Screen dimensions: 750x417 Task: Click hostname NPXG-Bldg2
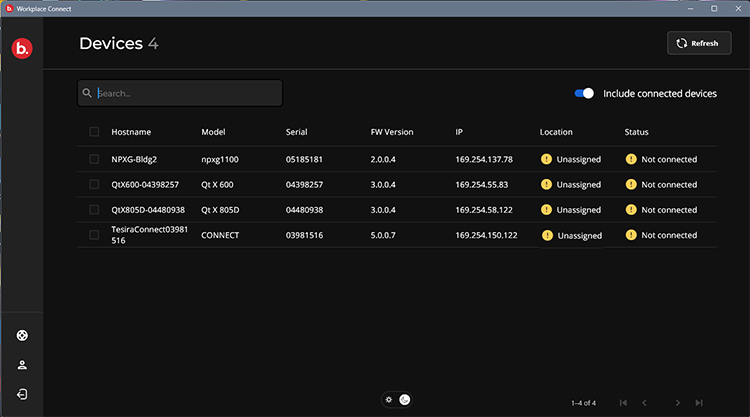click(134, 159)
